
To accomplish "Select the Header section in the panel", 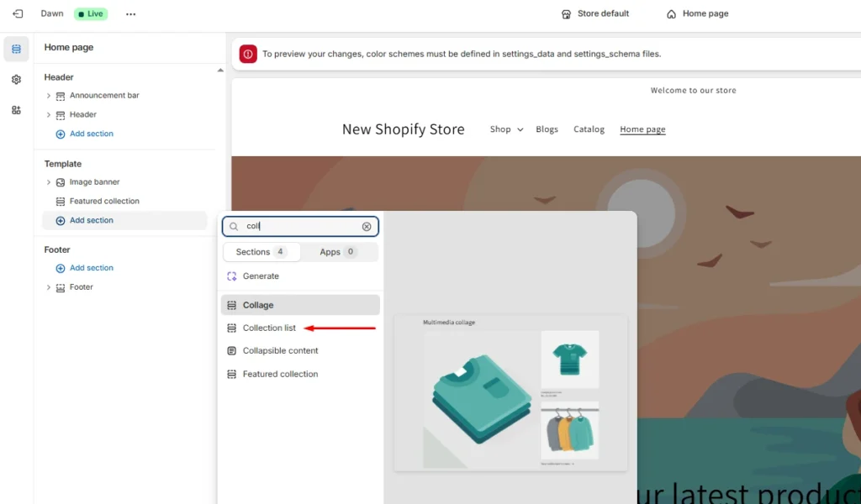I will click(x=82, y=114).
